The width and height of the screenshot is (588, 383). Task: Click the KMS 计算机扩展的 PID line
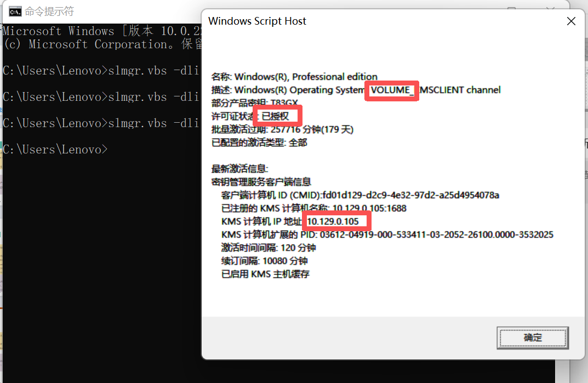387,235
